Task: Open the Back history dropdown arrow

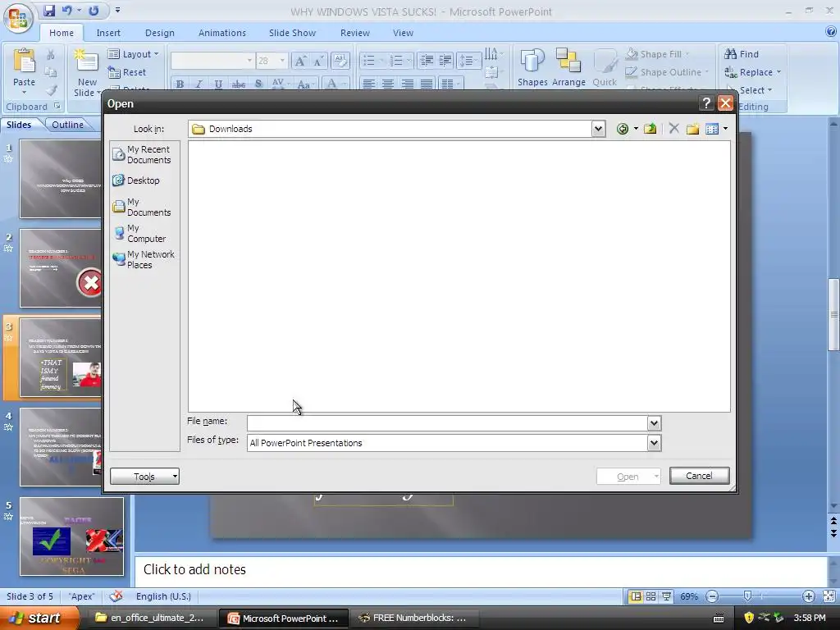Action: 636,129
